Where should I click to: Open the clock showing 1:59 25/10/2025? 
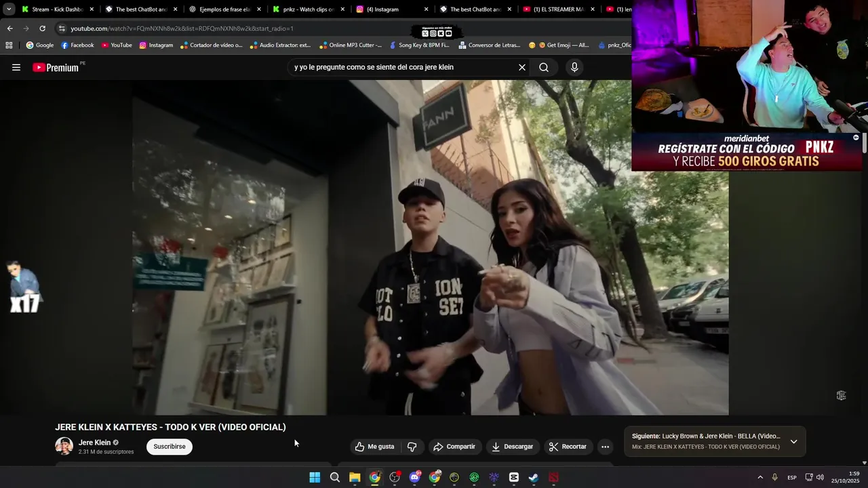click(x=846, y=477)
